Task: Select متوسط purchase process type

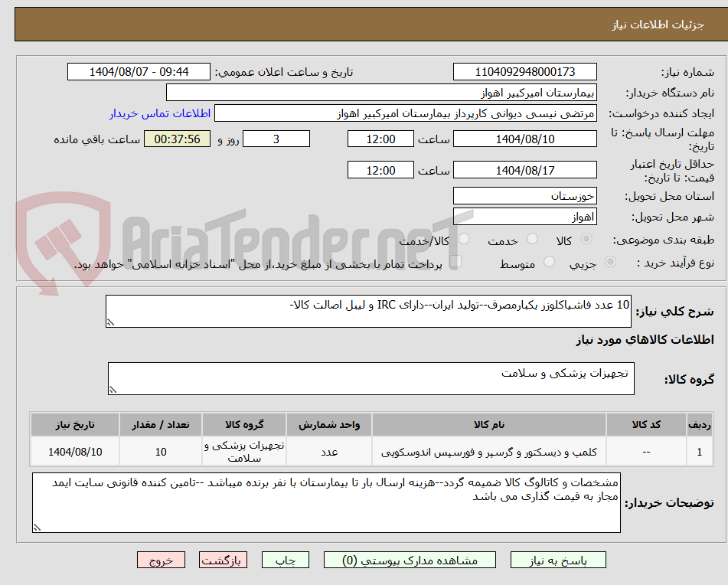Action: coord(548,261)
